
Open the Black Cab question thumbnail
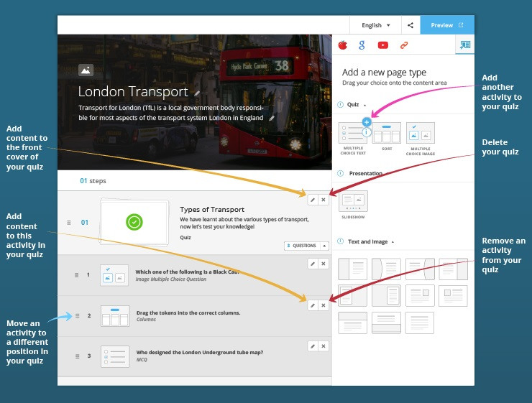coord(114,275)
